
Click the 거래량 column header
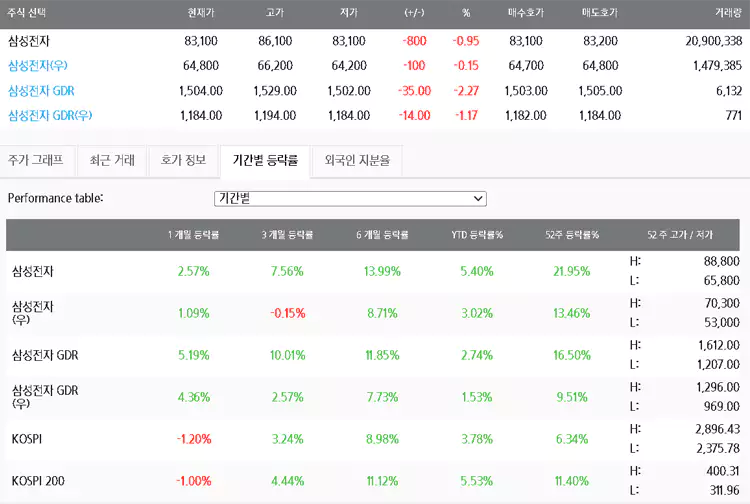pyautogui.click(x=728, y=13)
